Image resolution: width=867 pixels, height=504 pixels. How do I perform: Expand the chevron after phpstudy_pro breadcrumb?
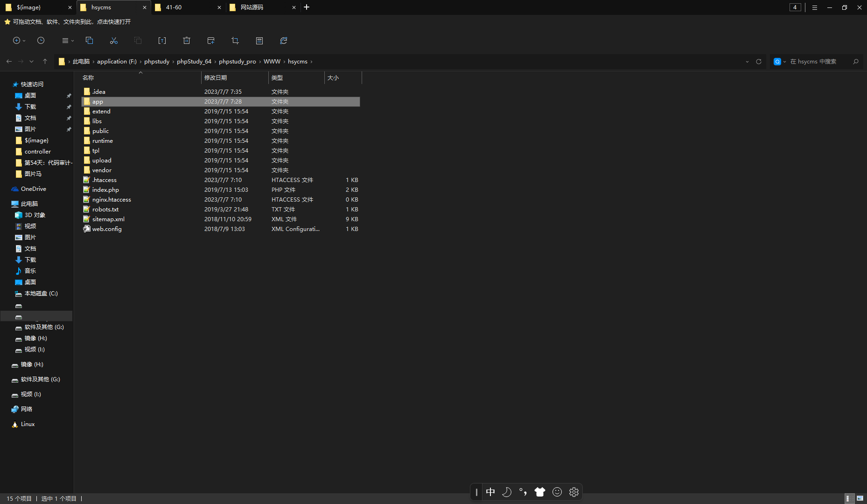pos(260,62)
